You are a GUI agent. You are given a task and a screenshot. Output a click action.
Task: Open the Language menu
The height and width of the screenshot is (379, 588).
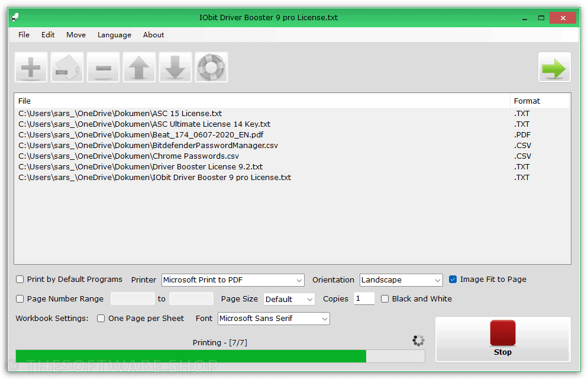point(114,35)
